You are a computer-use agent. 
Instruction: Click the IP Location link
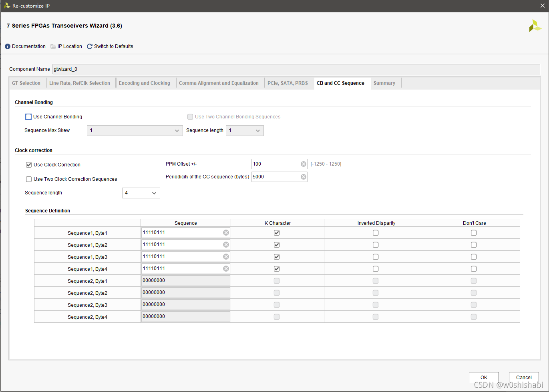click(x=70, y=46)
